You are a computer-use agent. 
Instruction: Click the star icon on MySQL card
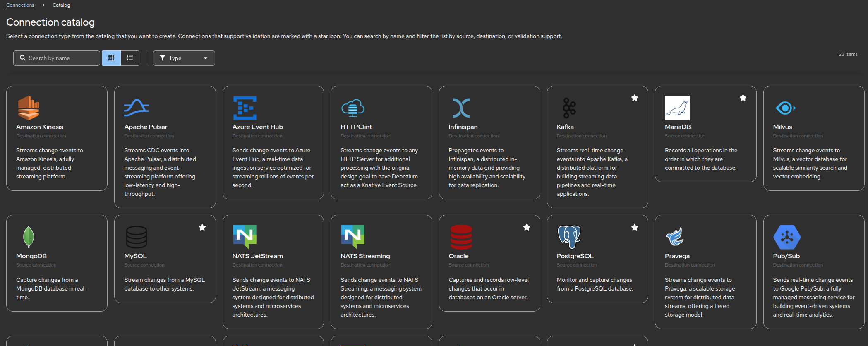click(x=202, y=227)
